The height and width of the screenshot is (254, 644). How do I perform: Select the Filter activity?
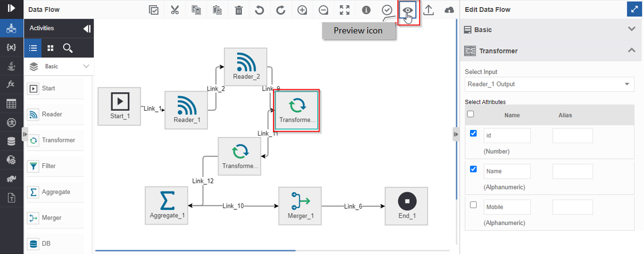55,166
